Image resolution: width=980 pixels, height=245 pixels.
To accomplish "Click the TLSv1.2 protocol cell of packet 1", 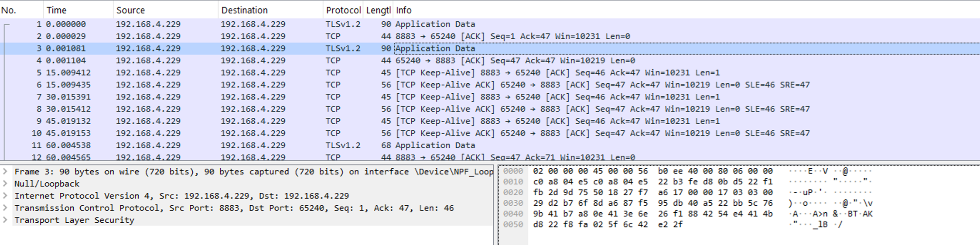I will [343, 24].
